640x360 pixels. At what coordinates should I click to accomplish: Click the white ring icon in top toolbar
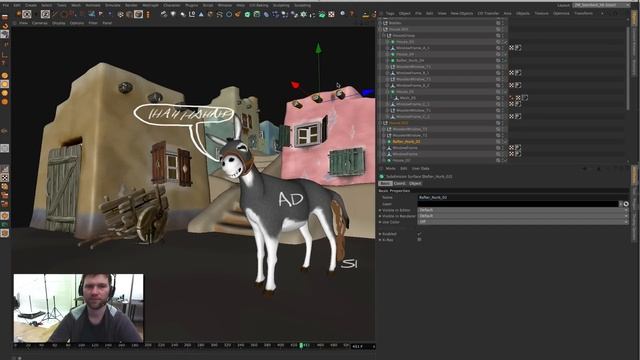[229, 14]
